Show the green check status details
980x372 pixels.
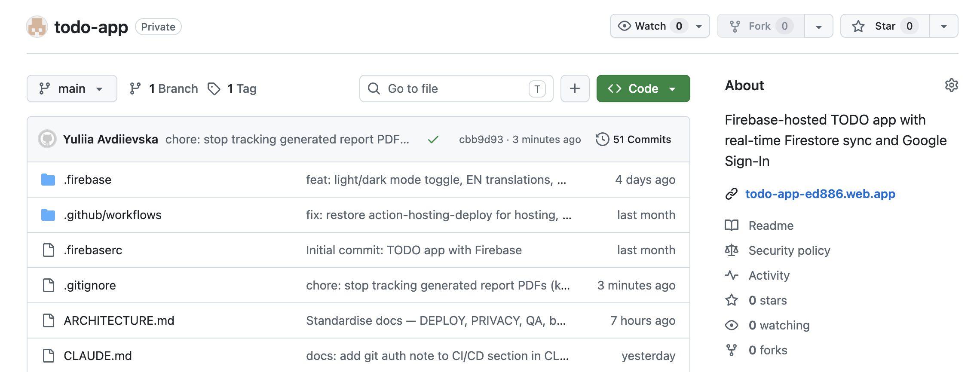(x=433, y=139)
